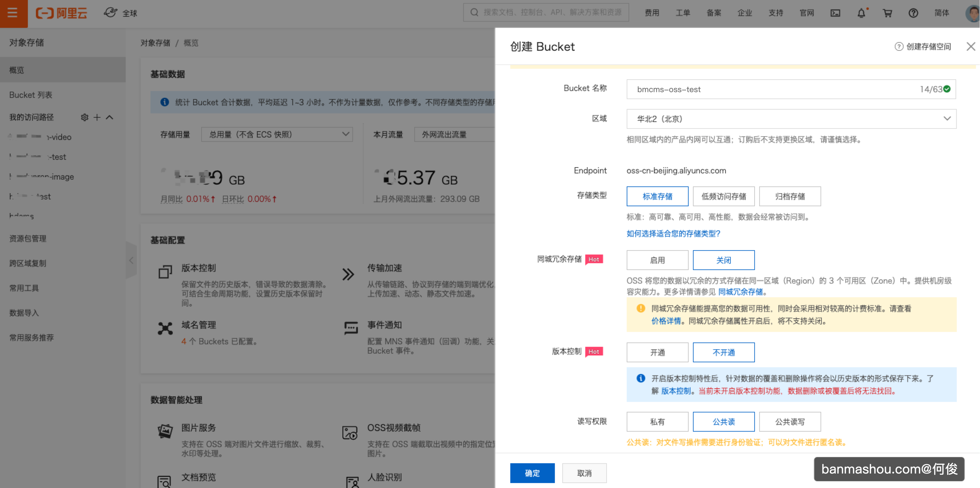Select 归档存储 storage type

[x=790, y=196]
